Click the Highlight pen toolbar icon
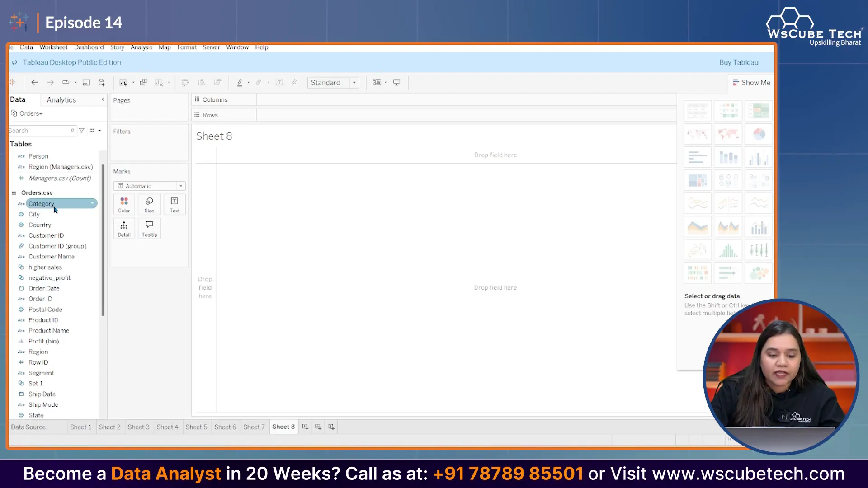868x488 pixels. pos(240,82)
